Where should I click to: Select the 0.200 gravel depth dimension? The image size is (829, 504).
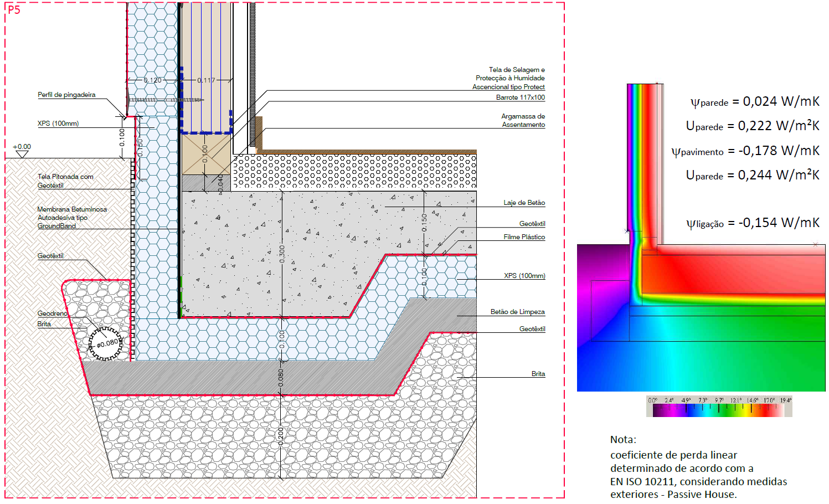281,436
